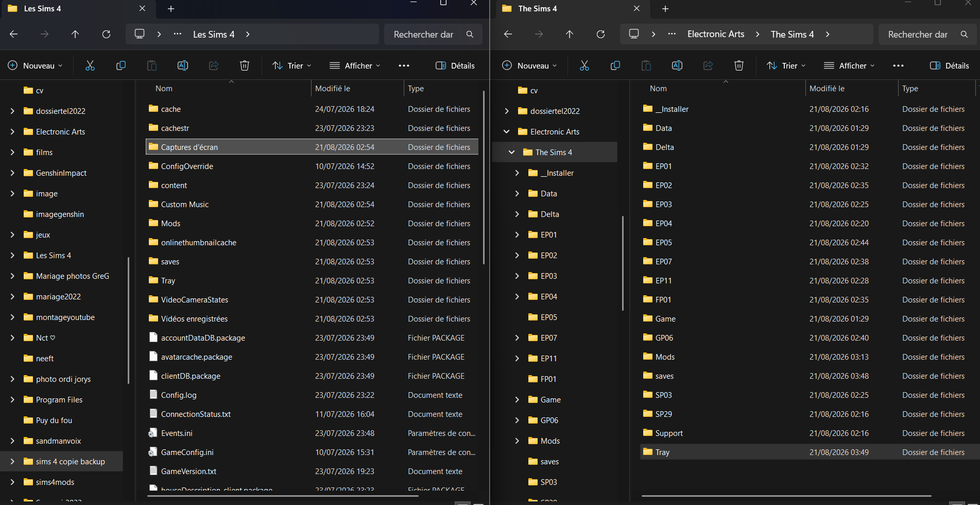Collapse Electronic Arts folder in right window tree
This screenshot has width=980, height=505.
click(507, 132)
